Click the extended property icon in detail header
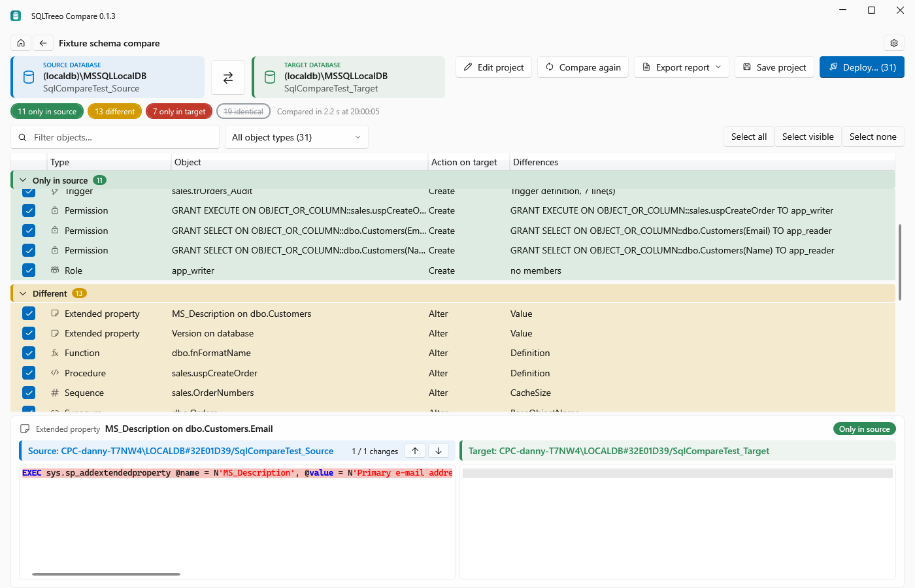Viewport: 915px width, 588px height. click(x=25, y=429)
